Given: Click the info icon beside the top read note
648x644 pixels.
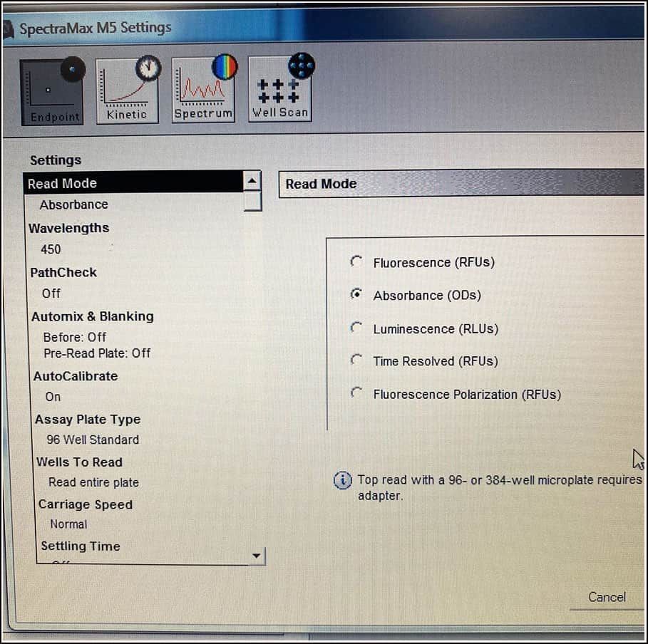Looking at the screenshot, I should (343, 480).
